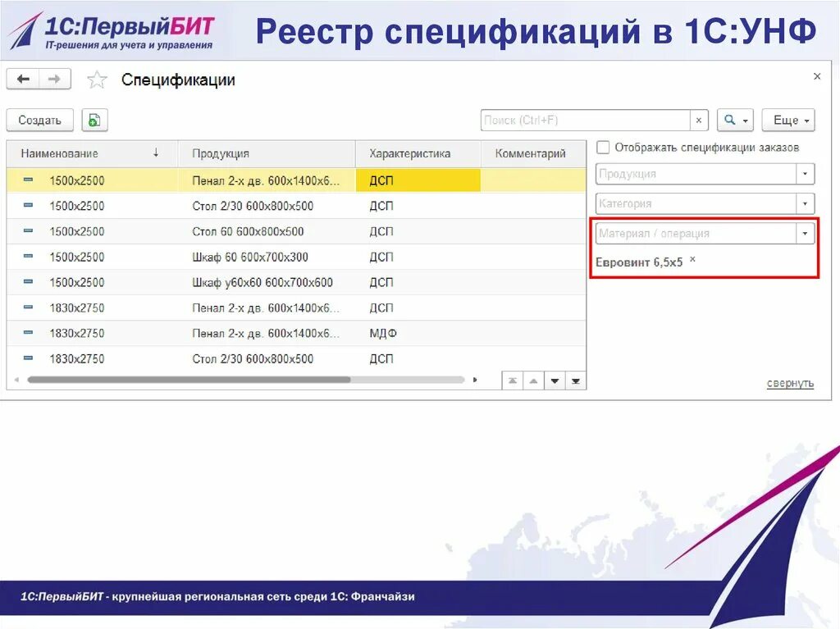The image size is (840, 629).
Task: Click the scrollbar's left arrow
Action: click(16, 380)
